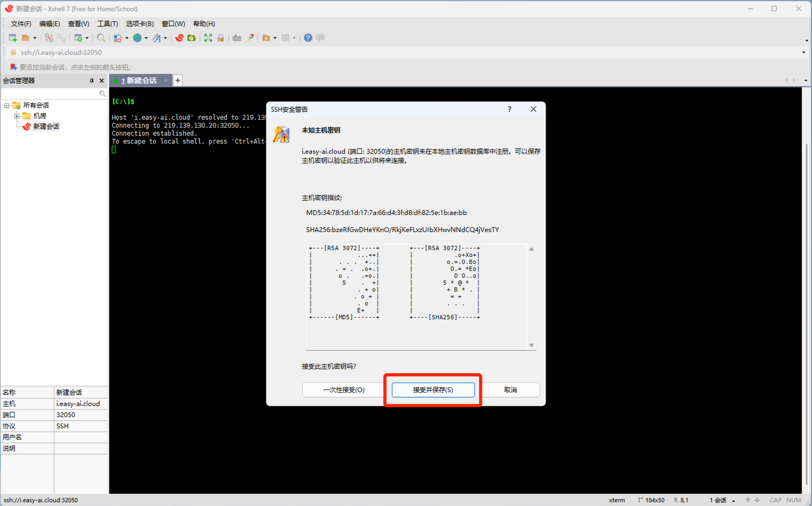Click the window layout grid icon
Viewport: 812px width, 506px height.
(285, 38)
